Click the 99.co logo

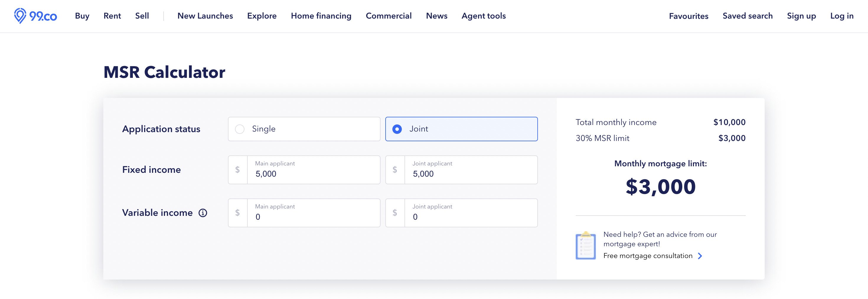[35, 16]
